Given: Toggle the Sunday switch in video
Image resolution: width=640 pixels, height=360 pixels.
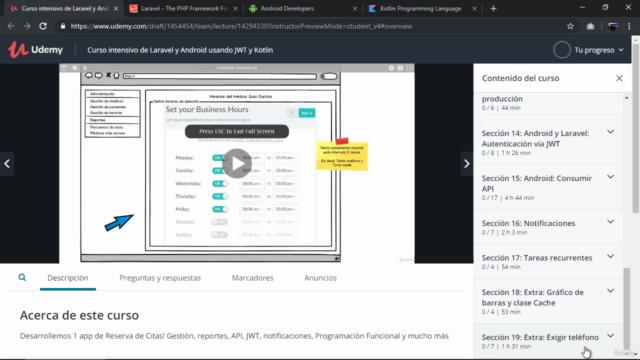Looking at the screenshot, I should click(220, 235).
